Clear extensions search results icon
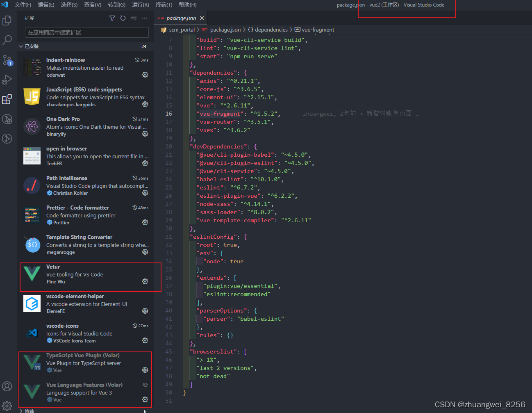The width and height of the screenshot is (532, 413). coord(134,18)
